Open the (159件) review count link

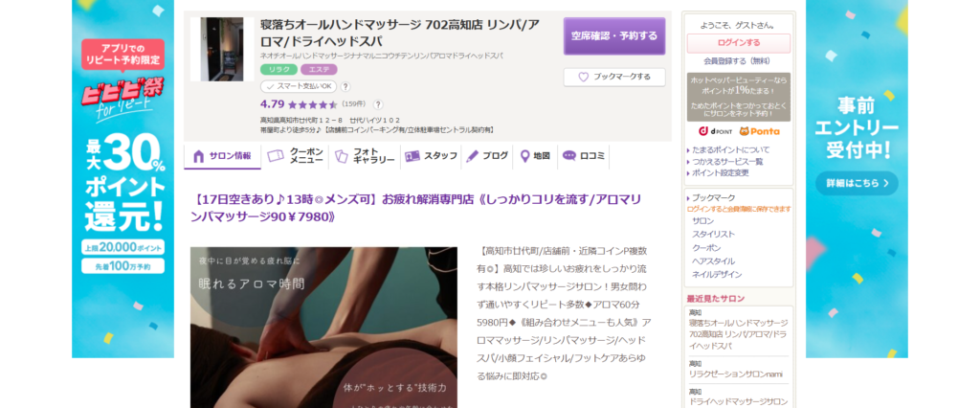(x=354, y=104)
